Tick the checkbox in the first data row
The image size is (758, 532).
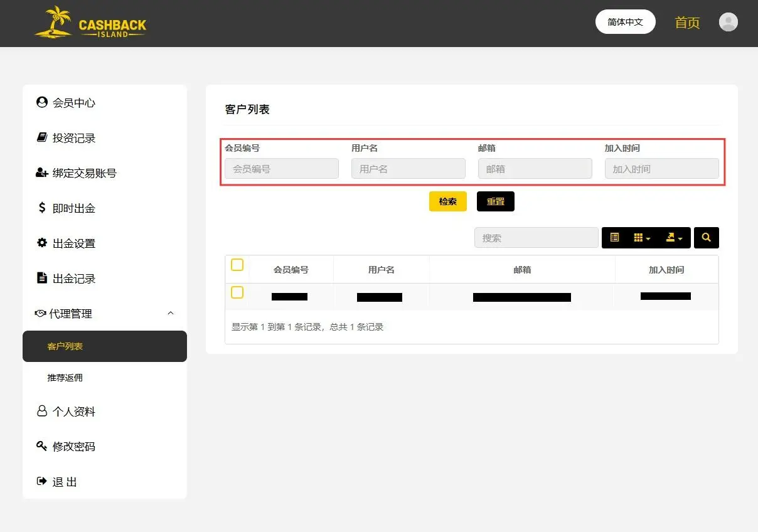point(237,292)
